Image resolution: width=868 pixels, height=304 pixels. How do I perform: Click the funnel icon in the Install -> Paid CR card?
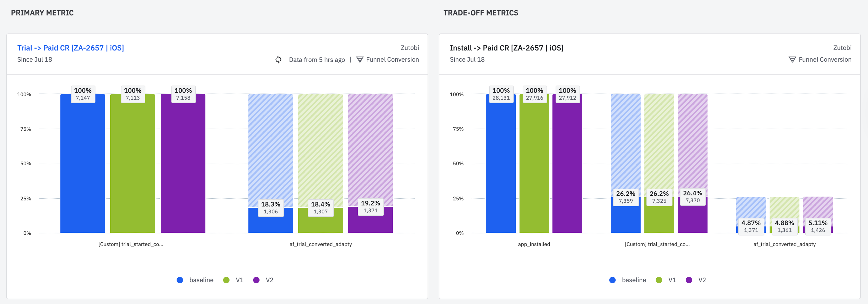coord(792,60)
